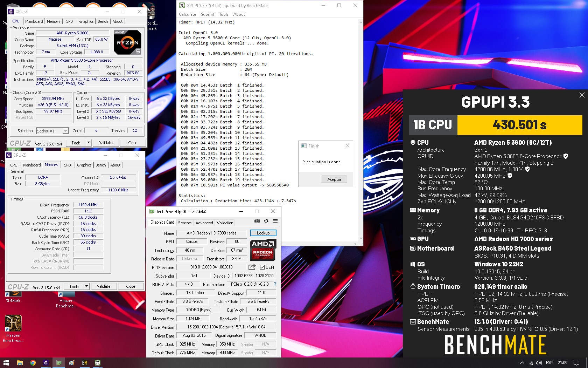Click Aceptar in the Finish dialog
The width and height of the screenshot is (588, 368).
tap(334, 179)
